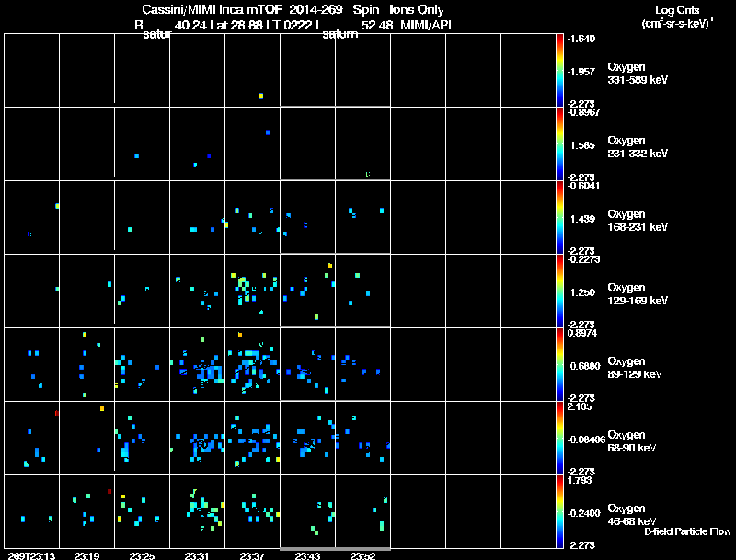Select the "1.565" colorbar value
Viewport: 736px width, 560px height.
tap(582, 145)
